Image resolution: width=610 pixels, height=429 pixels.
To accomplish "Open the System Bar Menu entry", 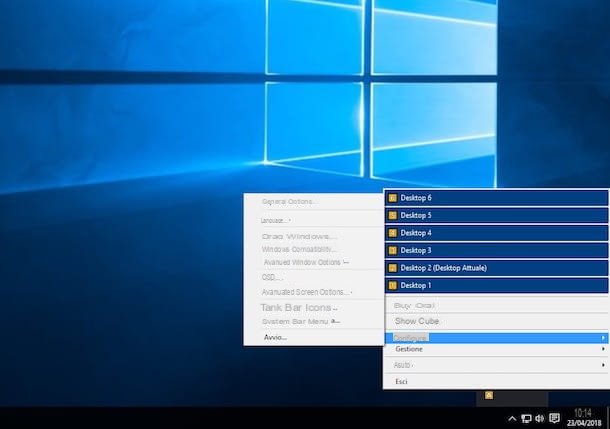I will pyautogui.click(x=314, y=322).
